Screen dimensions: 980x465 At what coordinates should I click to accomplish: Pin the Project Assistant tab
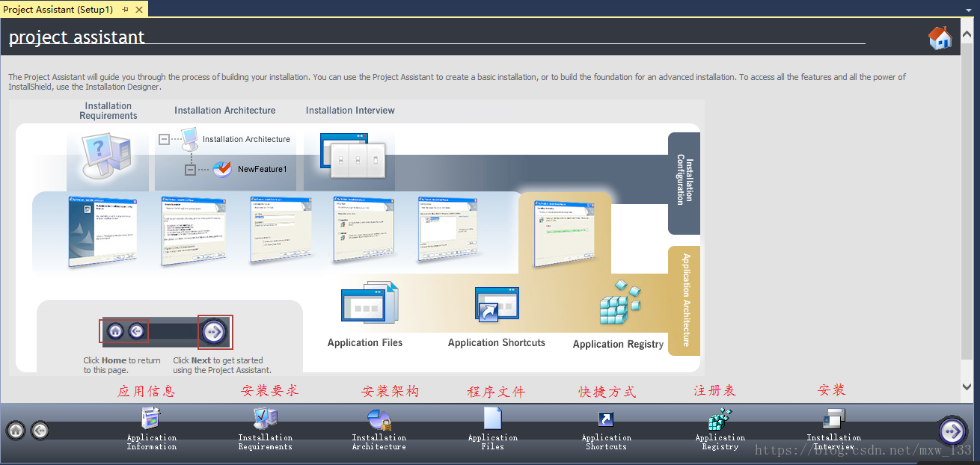pos(125,9)
